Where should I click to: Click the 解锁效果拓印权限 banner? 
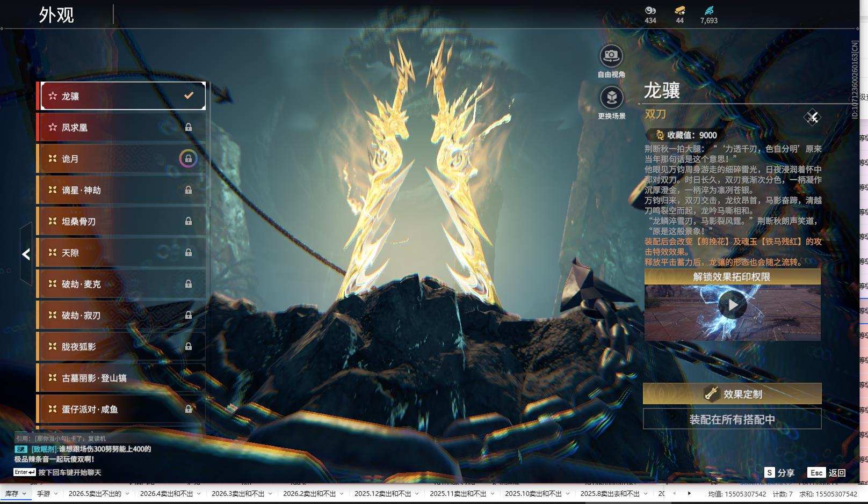(x=733, y=276)
